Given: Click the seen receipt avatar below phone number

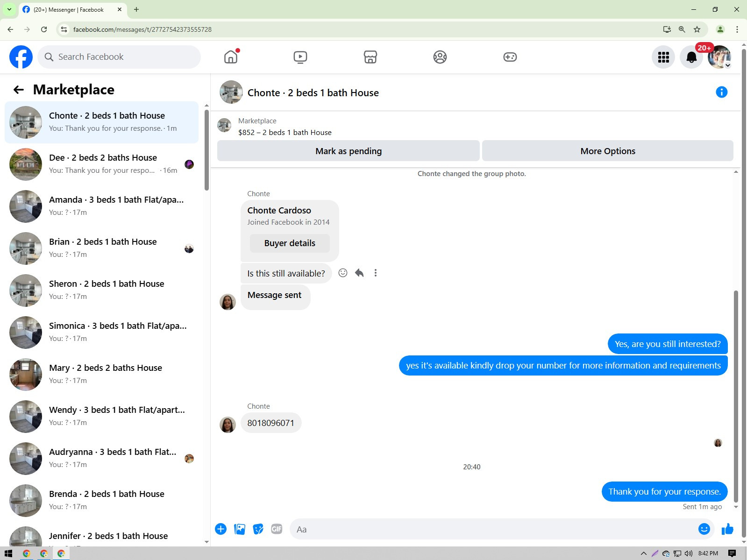Looking at the screenshot, I should click(718, 443).
